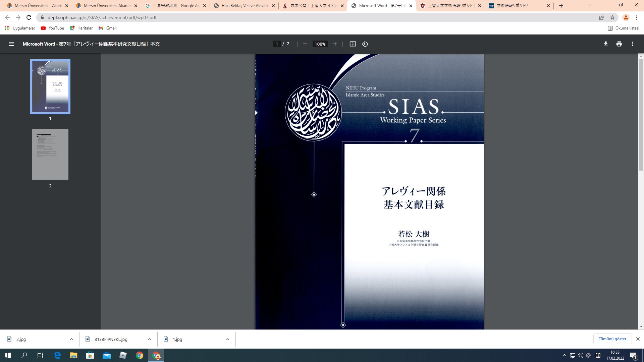Open PDF viewer more actions menu

pos(632,44)
